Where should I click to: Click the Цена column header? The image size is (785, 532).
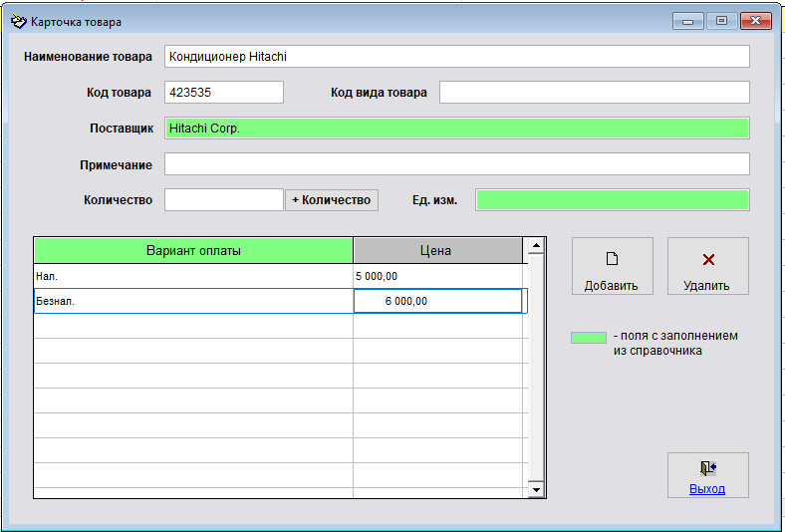pos(437,251)
